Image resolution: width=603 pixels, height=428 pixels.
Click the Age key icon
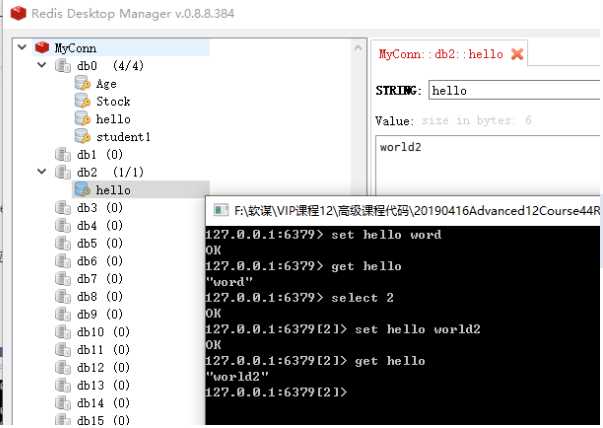click(83, 83)
